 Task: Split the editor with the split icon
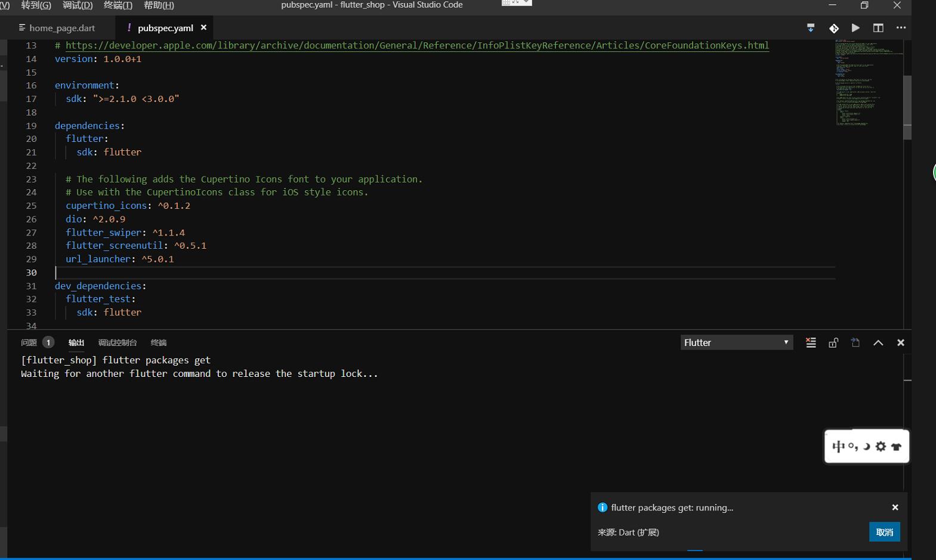[878, 27]
